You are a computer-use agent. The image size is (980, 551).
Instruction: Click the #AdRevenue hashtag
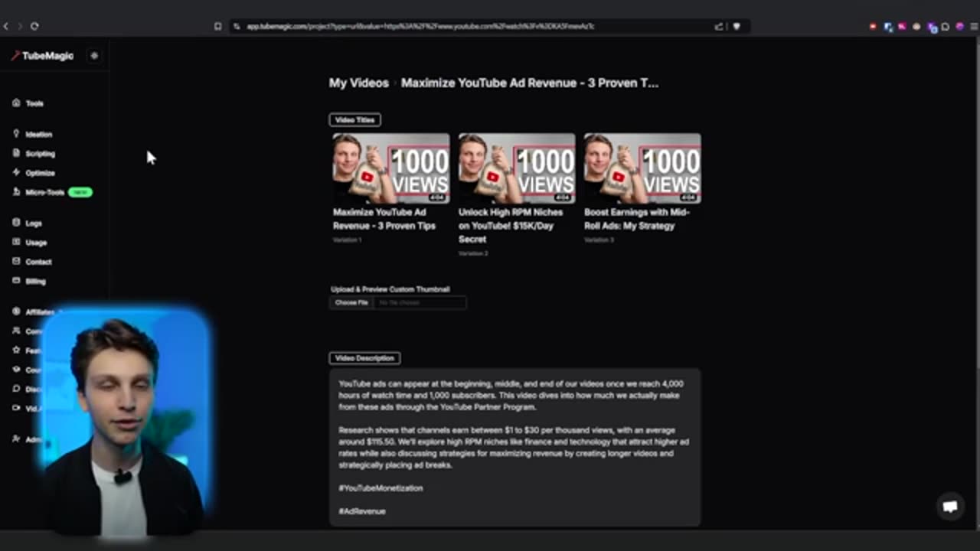pyautogui.click(x=362, y=510)
